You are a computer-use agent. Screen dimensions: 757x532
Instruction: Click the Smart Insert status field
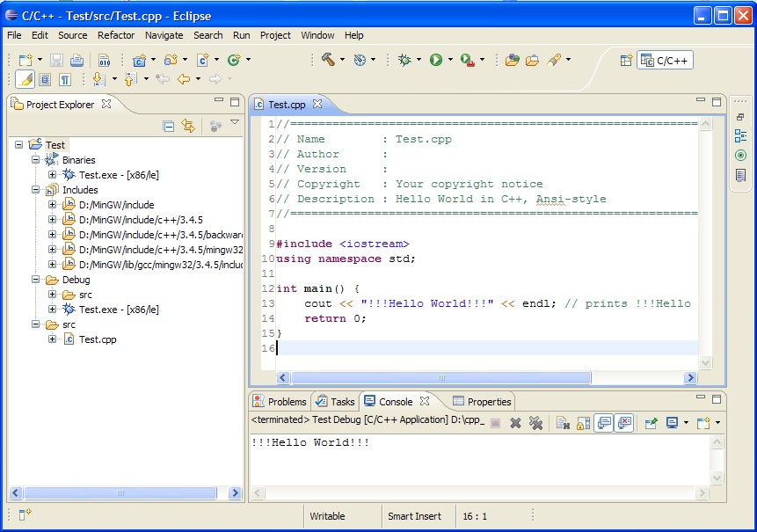point(417,516)
